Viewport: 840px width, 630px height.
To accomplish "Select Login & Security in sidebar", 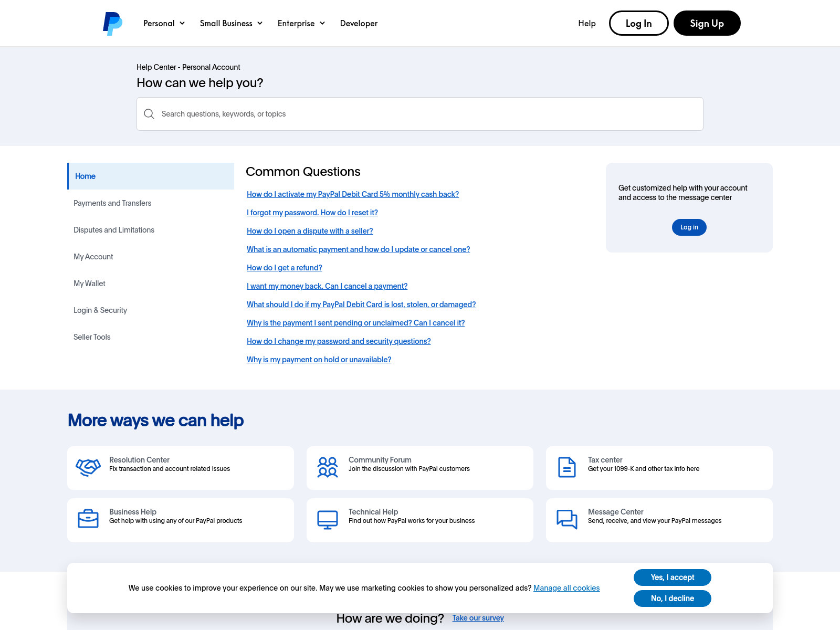I will coord(100,310).
